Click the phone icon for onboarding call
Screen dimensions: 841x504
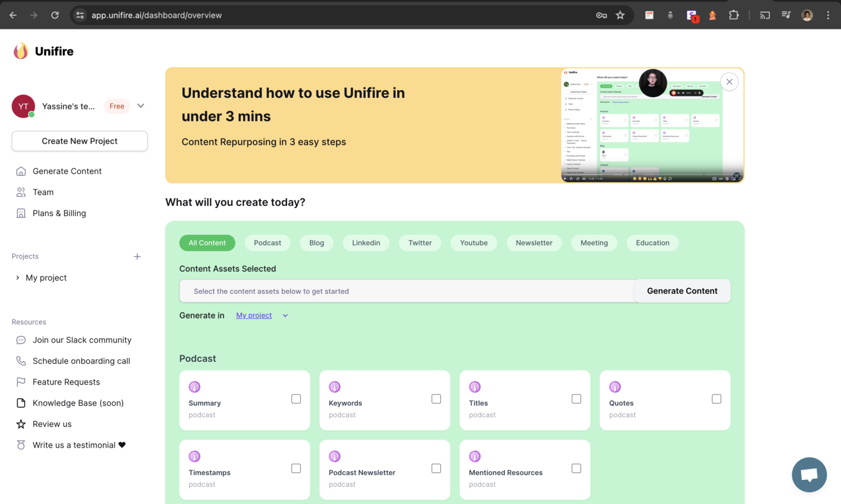click(x=21, y=361)
